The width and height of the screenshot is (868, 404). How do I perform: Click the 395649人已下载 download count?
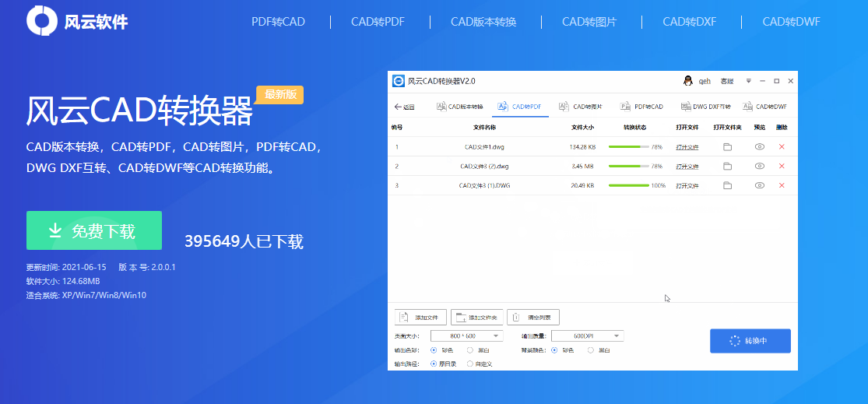[x=244, y=242]
